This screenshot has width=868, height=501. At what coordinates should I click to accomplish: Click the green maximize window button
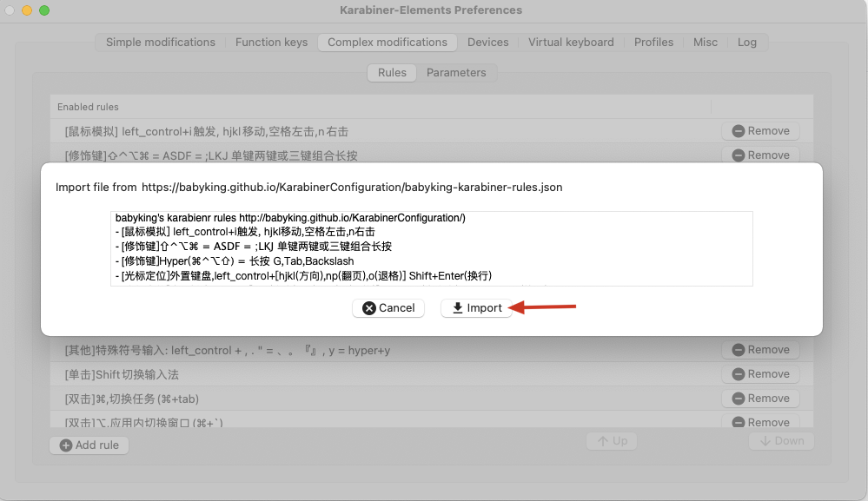click(x=44, y=10)
